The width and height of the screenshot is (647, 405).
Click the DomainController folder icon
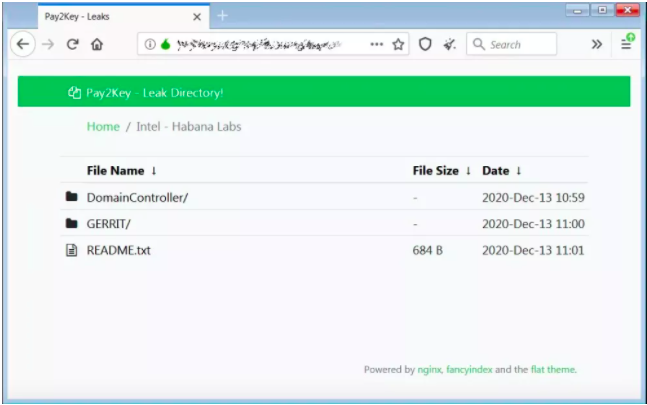(x=71, y=197)
